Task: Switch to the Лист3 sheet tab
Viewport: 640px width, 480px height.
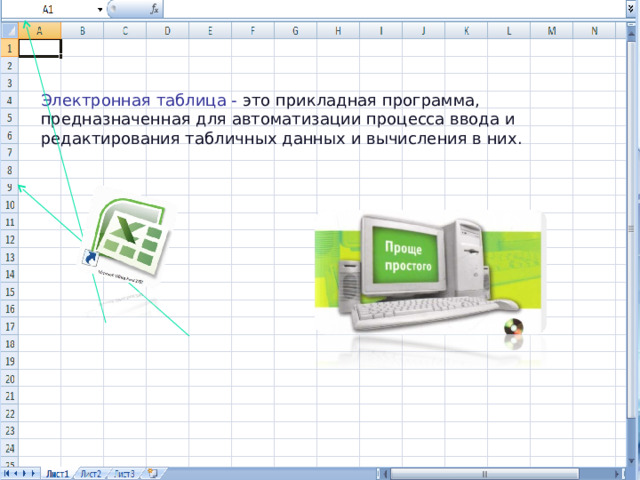Action: click(x=124, y=473)
